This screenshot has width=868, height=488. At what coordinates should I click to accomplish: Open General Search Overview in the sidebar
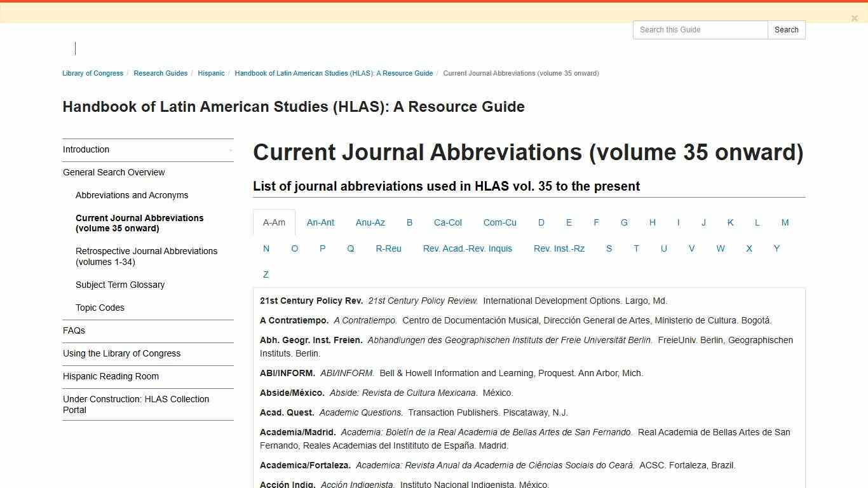click(114, 172)
